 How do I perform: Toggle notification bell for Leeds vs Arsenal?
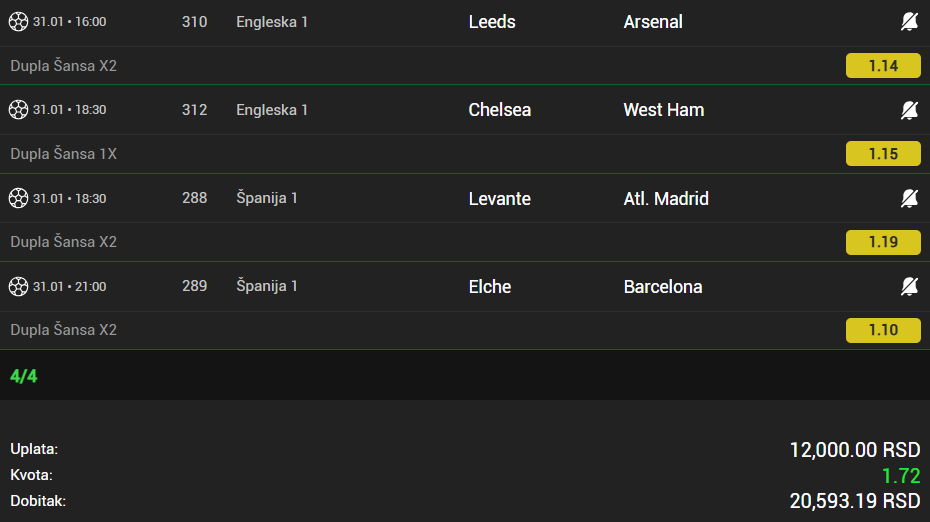909,22
